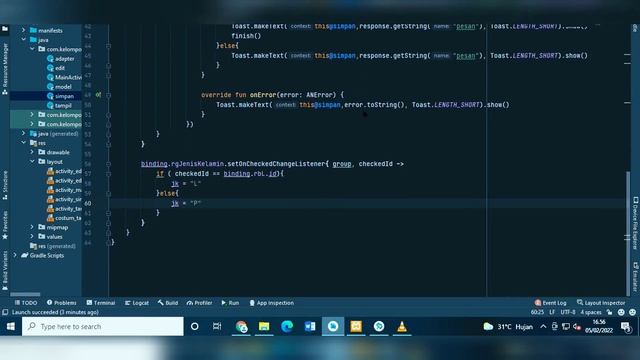Open the Run tool window tab
640x360 pixels.
click(230, 303)
